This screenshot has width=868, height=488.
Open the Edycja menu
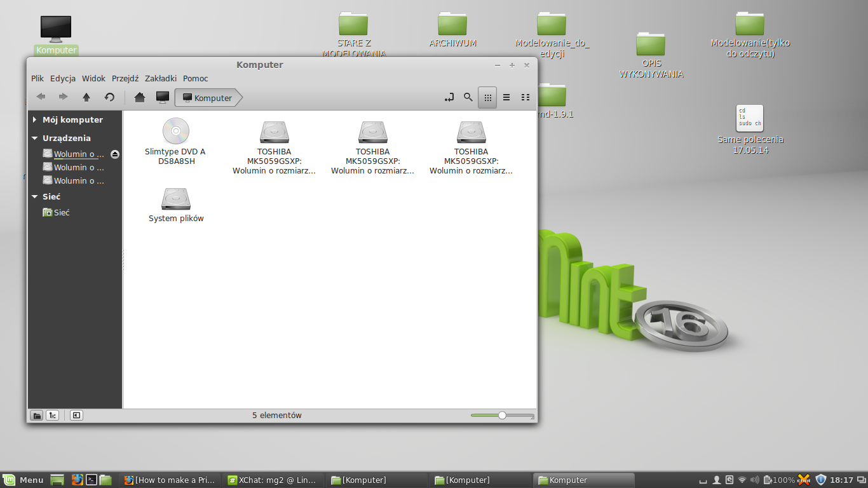(x=63, y=79)
